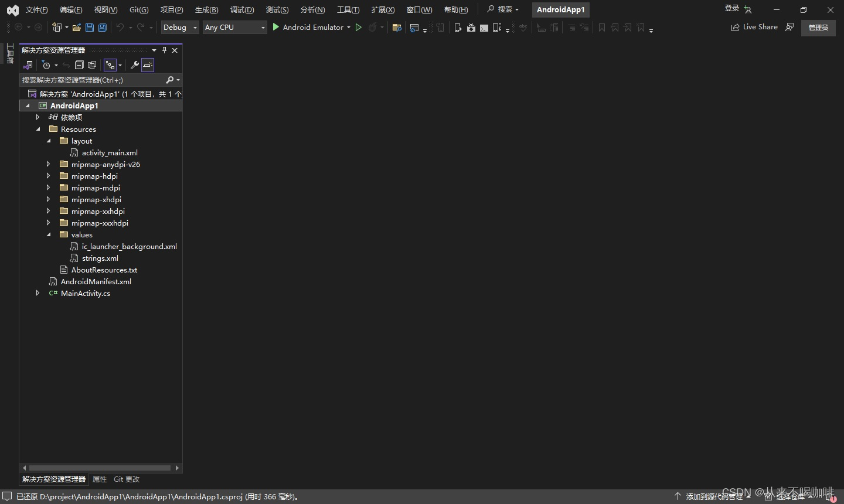Screen dimensions: 844x504
Task: Expand the MainActivity.cs node
Action: (x=38, y=293)
